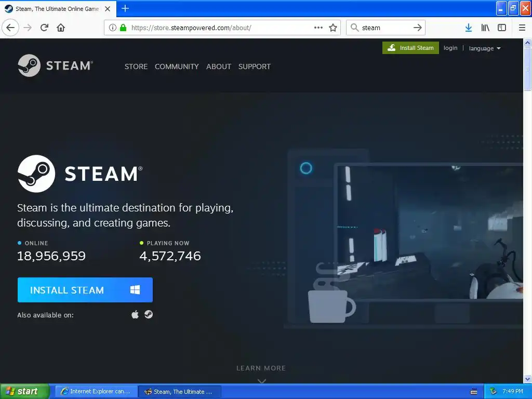Click the large STEAM logo in hero section

80,174
